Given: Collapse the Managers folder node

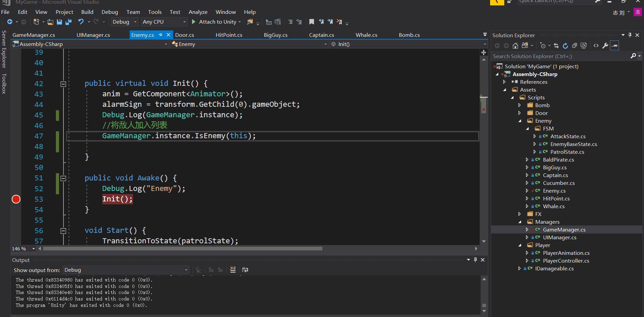Looking at the screenshot, I should tap(519, 222).
